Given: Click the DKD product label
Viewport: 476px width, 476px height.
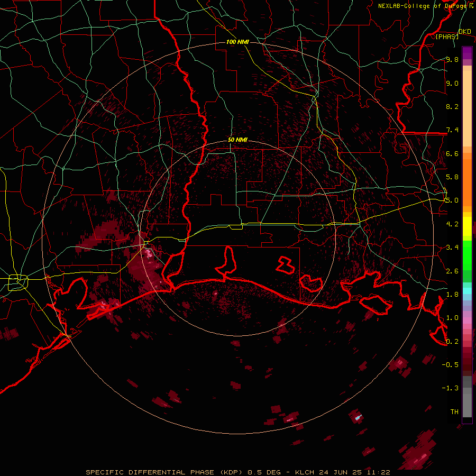Looking at the screenshot, I should [x=464, y=32].
